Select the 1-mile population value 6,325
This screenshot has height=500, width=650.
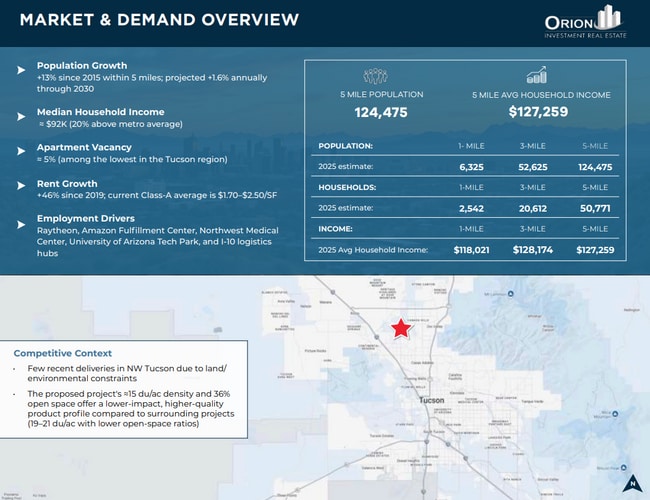(x=470, y=167)
